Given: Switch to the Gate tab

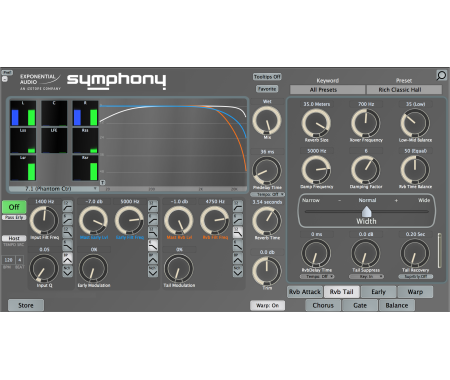Looking at the screenshot, I should click(x=360, y=305).
